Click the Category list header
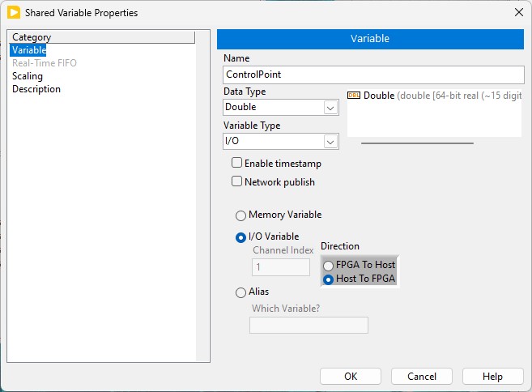The height and width of the screenshot is (392, 532). point(102,37)
